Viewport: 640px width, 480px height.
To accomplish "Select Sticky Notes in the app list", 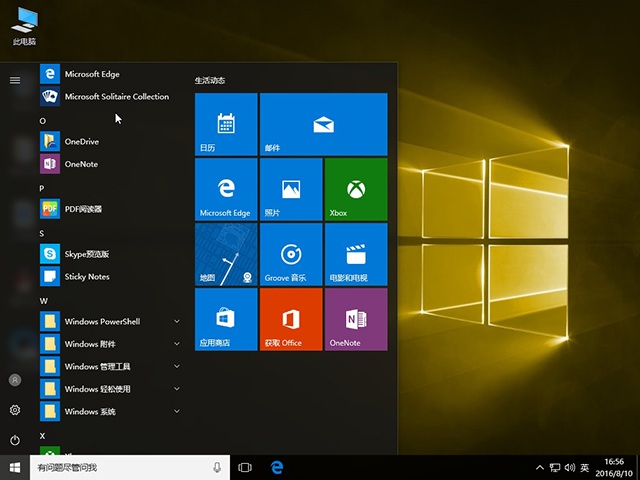I will pos(87,277).
